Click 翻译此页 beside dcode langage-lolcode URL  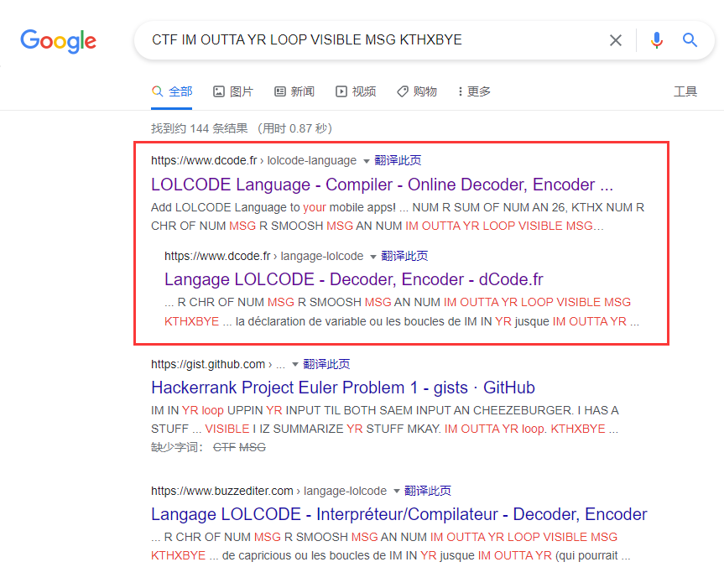point(404,256)
